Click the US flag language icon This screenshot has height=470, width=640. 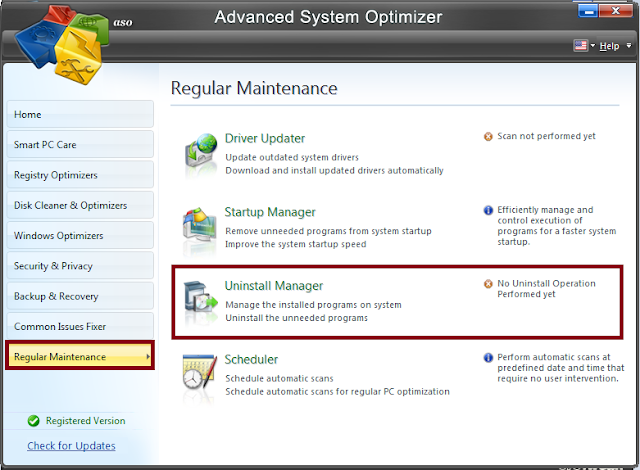580,45
